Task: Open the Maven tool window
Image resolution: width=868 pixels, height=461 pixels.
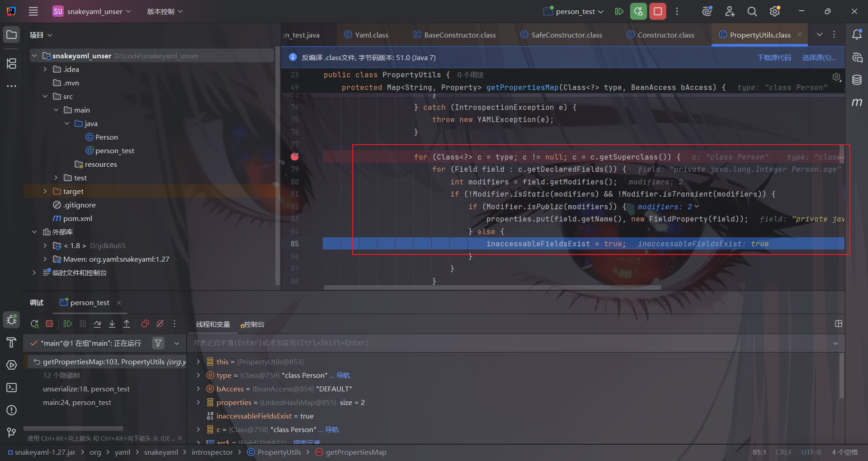Action: coord(857,103)
